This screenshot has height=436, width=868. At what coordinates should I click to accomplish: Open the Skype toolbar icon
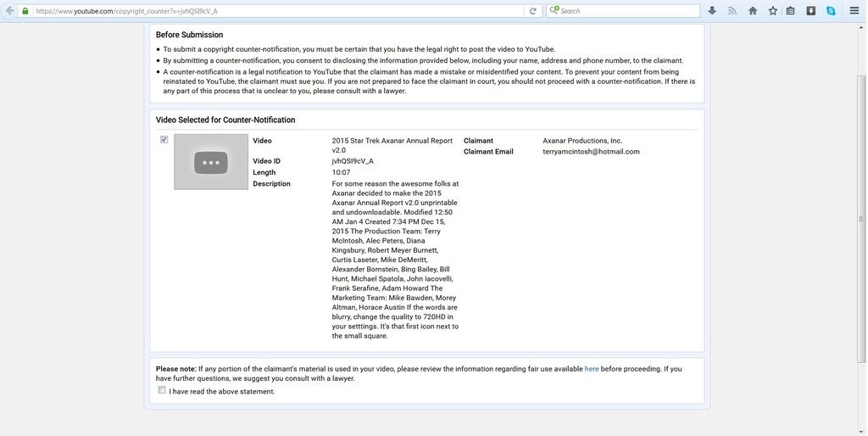[831, 10]
